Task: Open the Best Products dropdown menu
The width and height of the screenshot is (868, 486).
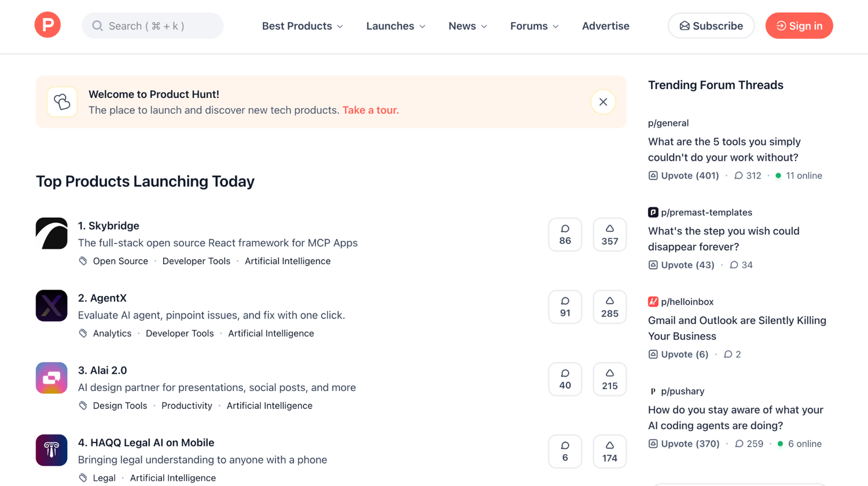Action: point(303,26)
